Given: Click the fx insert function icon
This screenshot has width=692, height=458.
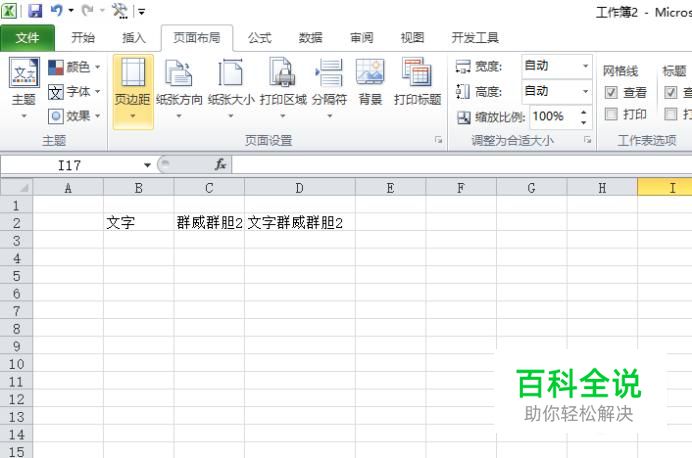Looking at the screenshot, I should (220, 165).
